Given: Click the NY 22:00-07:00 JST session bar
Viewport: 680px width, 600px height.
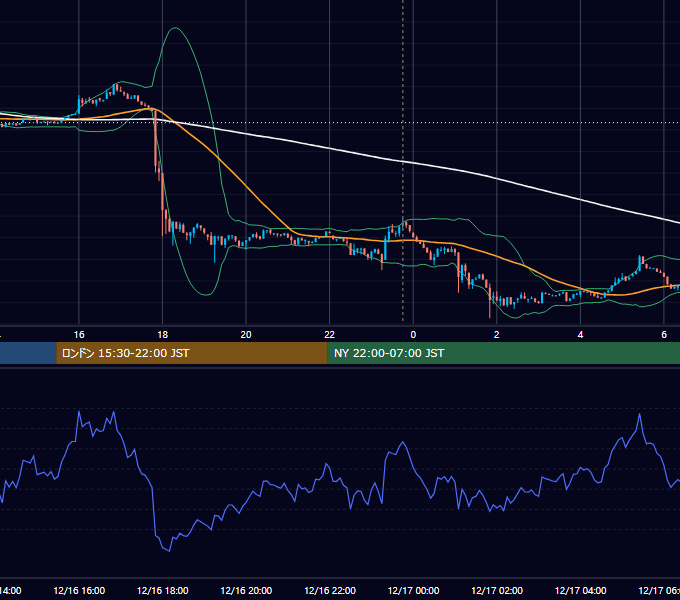Looking at the screenshot, I should coord(503,353).
